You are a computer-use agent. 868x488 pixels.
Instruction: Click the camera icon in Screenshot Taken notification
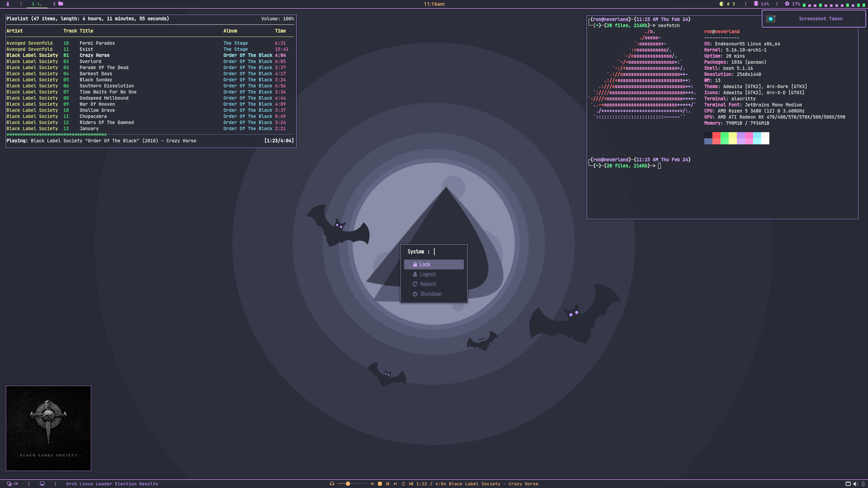(x=771, y=19)
